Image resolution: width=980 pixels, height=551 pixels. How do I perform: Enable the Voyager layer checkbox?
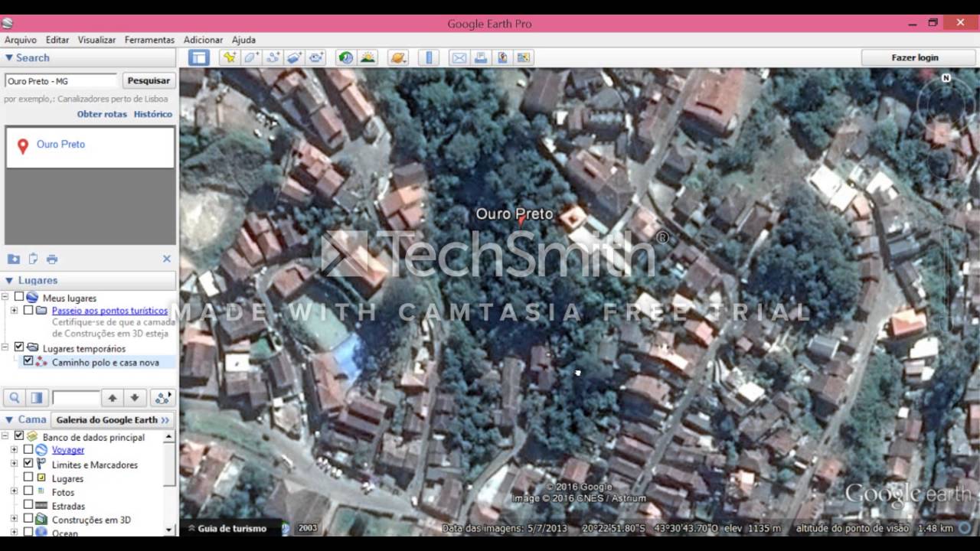28,450
